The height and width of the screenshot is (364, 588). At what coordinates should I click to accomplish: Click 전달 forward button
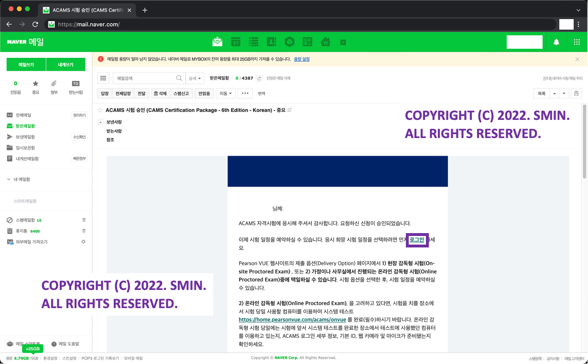142,94
